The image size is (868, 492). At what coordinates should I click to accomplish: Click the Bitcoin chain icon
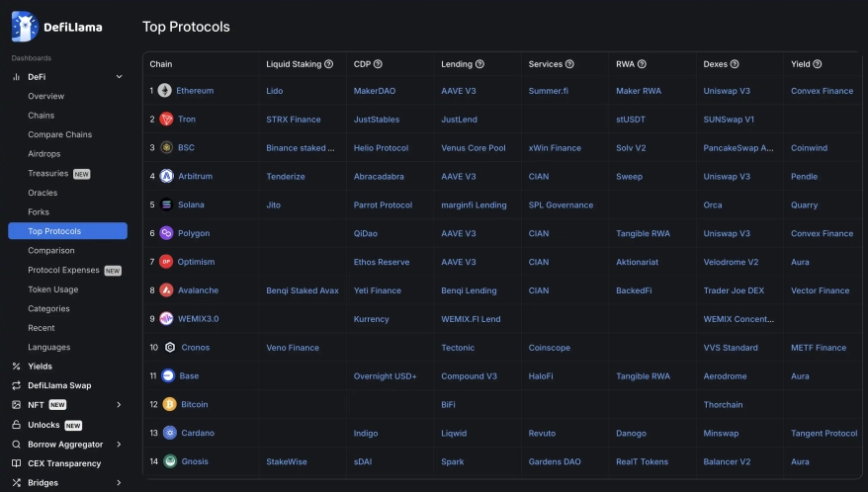pos(169,404)
